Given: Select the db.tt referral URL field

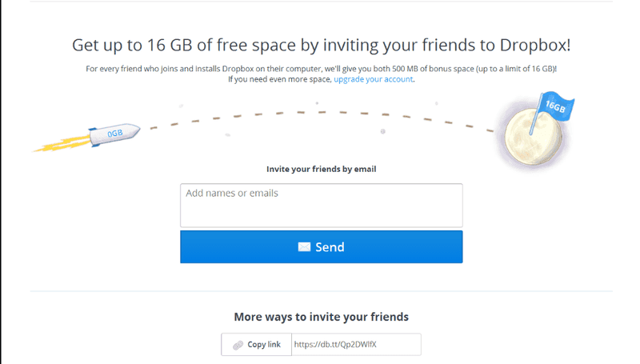Looking at the screenshot, I should [x=356, y=345].
